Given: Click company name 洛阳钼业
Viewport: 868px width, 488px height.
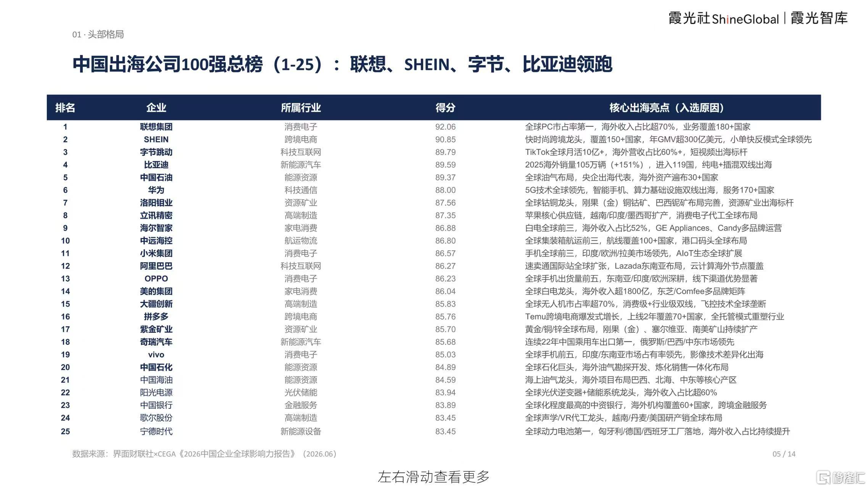Looking at the screenshot, I should 156,203.
